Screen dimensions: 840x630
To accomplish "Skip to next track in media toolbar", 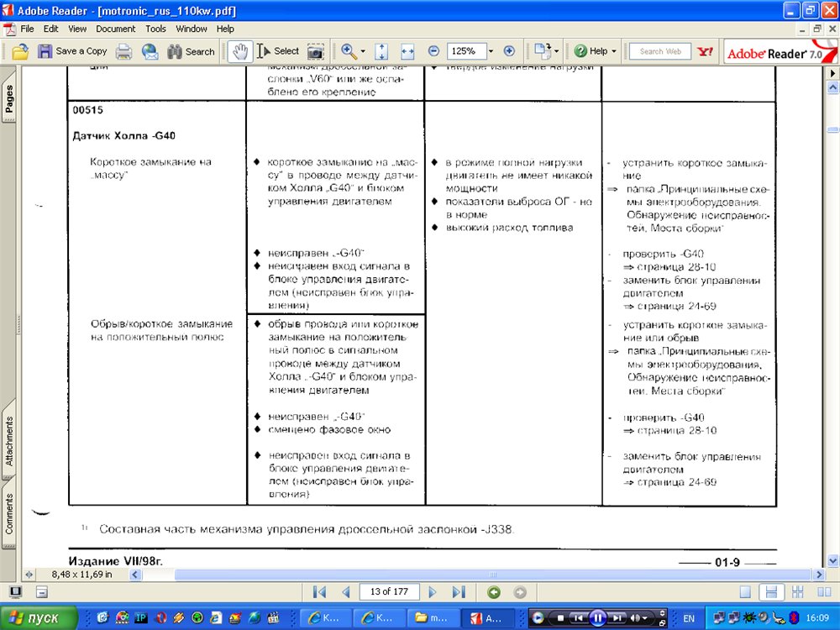I will (617, 618).
